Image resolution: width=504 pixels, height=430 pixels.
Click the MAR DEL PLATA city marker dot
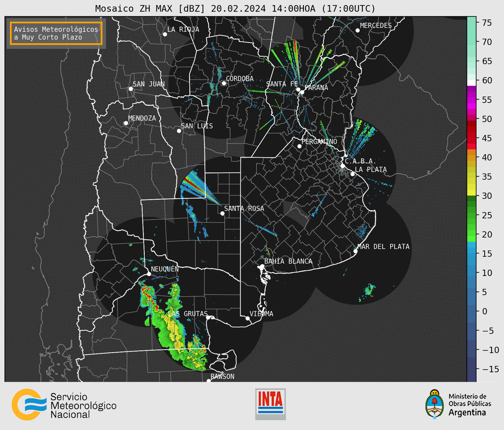click(x=356, y=251)
